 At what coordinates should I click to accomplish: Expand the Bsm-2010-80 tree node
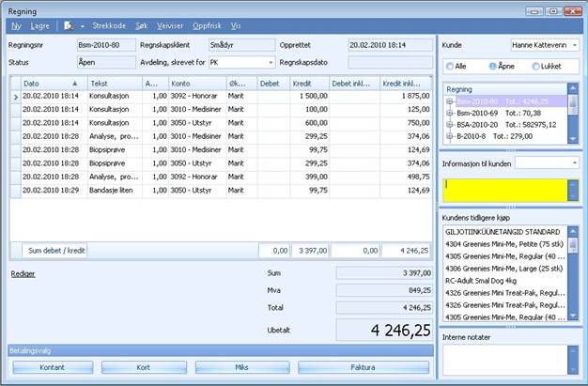click(x=449, y=101)
